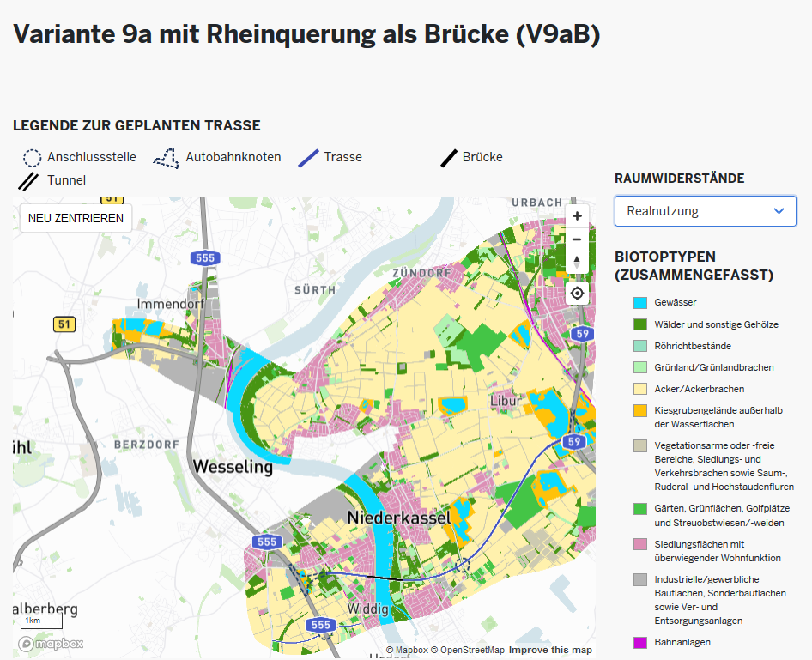This screenshot has height=660, width=812.
Task: Click the 555 shield below Widdig
Action: pyautogui.click(x=320, y=625)
